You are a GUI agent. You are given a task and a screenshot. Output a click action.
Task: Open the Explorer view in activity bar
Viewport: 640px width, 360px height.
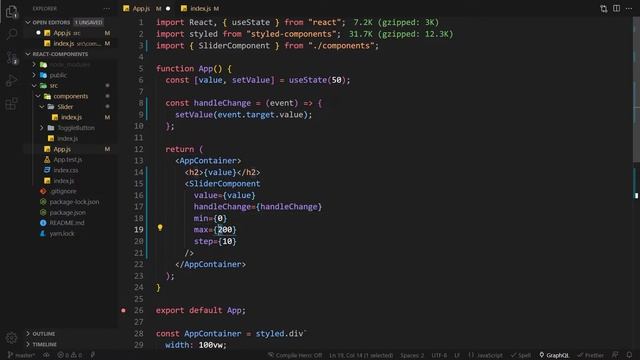pyautogui.click(x=12, y=11)
